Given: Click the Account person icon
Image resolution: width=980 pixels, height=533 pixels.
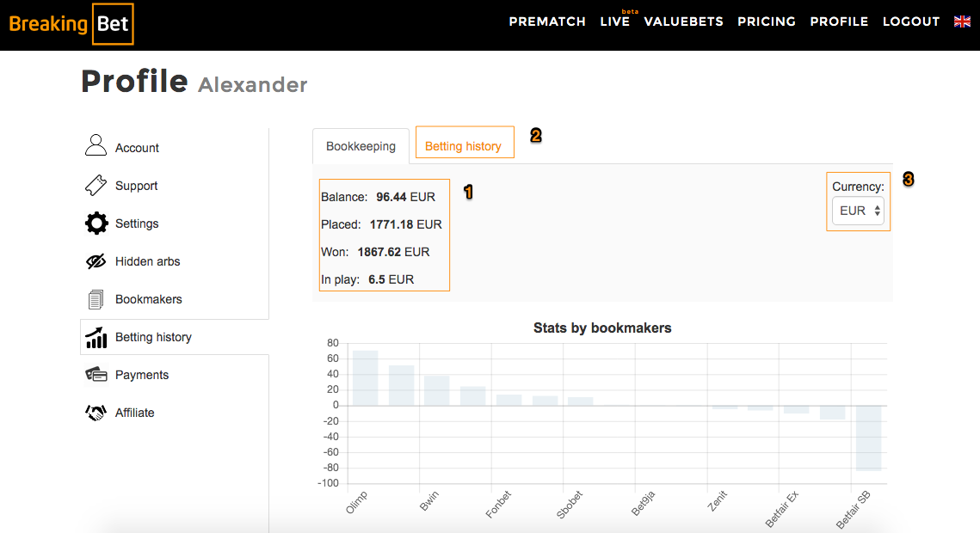Looking at the screenshot, I should coord(96,145).
